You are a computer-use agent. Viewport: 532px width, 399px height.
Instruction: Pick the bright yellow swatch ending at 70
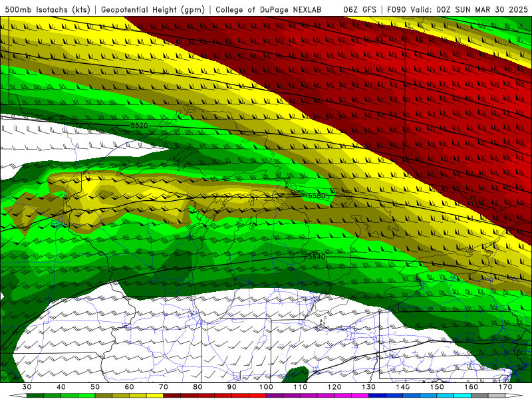[155, 396]
